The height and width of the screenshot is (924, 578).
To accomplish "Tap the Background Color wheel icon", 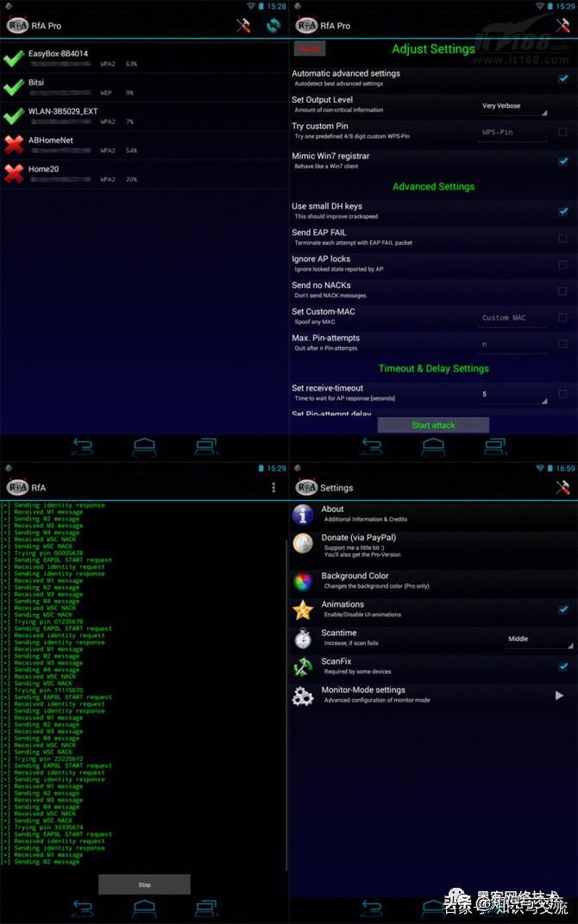I will [x=303, y=581].
